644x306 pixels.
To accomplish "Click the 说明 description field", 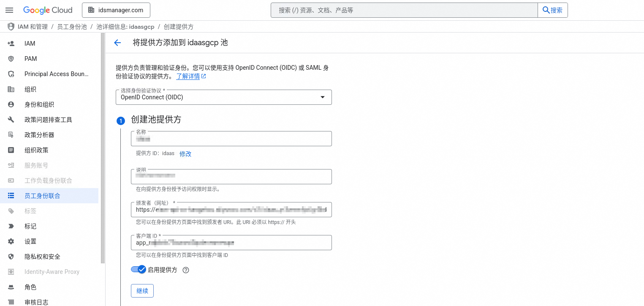I will pos(231,177).
